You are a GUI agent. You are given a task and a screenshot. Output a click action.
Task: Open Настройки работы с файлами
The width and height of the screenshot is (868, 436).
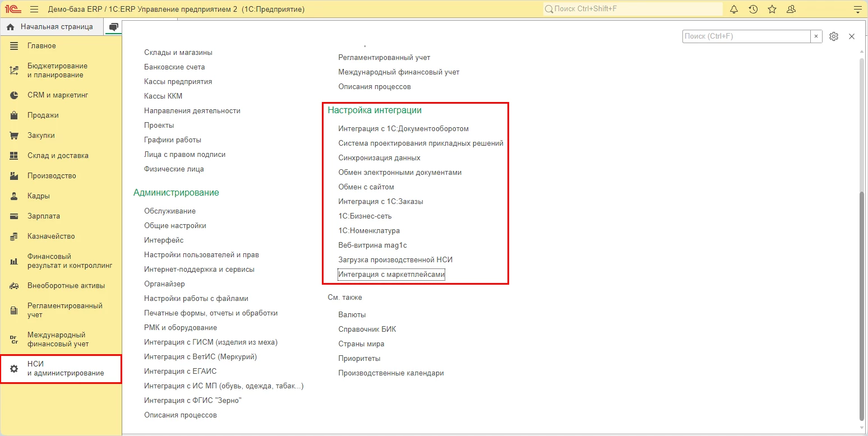(196, 299)
